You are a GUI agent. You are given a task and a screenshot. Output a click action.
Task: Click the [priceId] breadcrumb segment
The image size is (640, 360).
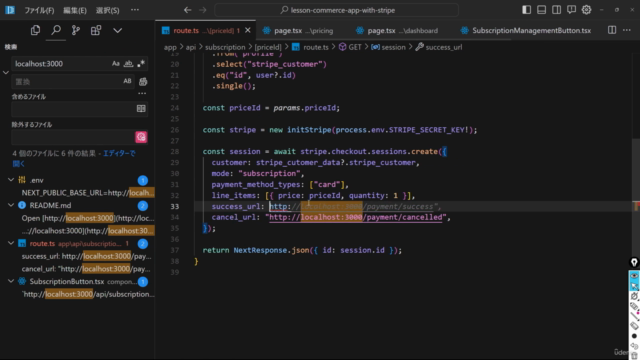pyautogui.click(x=268, y=47)
